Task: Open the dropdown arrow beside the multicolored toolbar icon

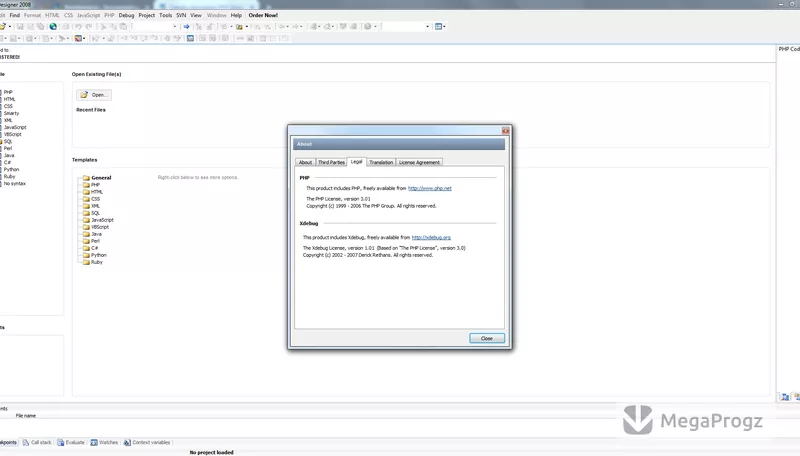Action: pyautogui.click(x=84, y=38)
